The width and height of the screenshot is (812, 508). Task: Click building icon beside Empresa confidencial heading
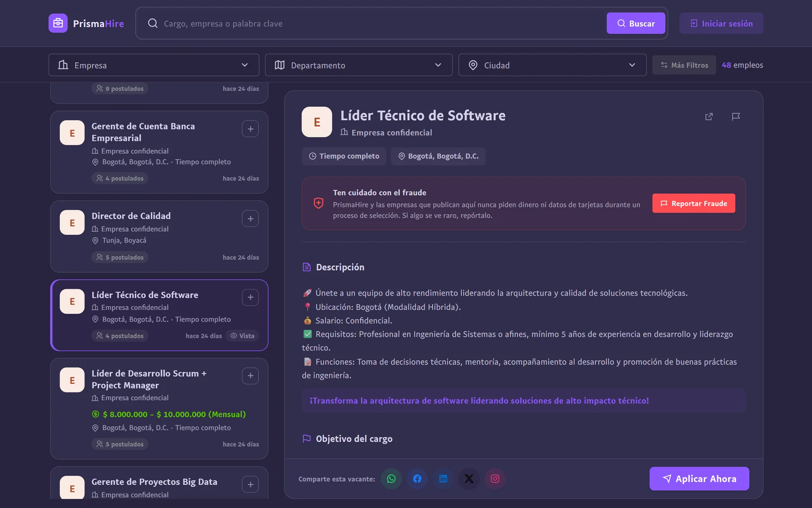(x=344, y=132)
